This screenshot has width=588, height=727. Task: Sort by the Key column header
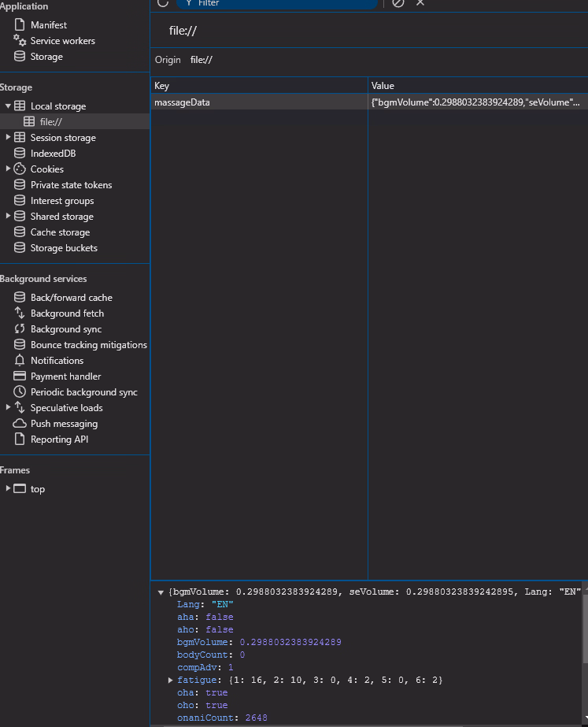tap(259, 86)
